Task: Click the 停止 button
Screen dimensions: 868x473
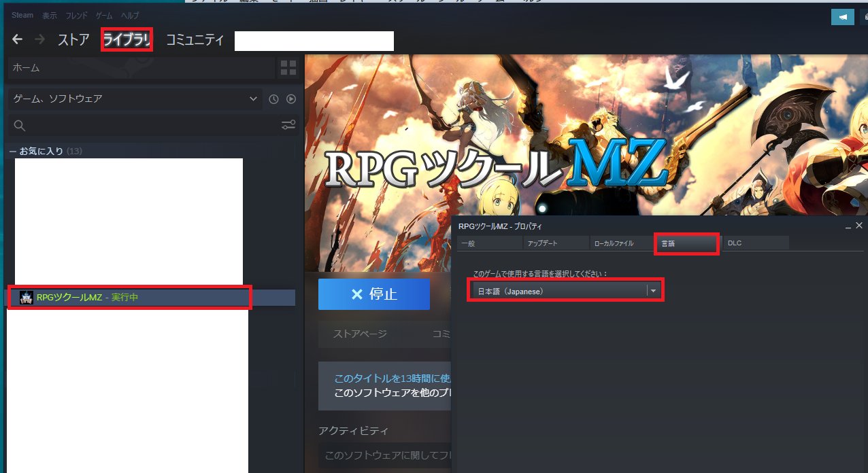Action: [374, 294]
